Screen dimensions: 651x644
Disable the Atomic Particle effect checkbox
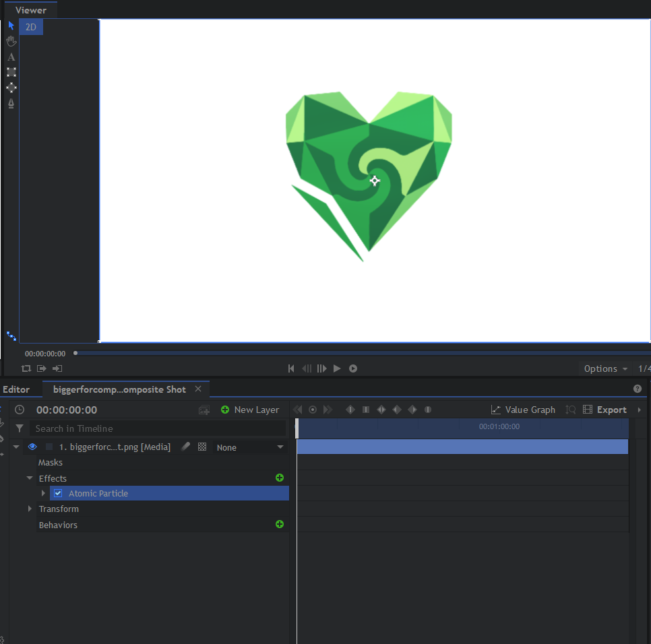click(x=58, y=493)
